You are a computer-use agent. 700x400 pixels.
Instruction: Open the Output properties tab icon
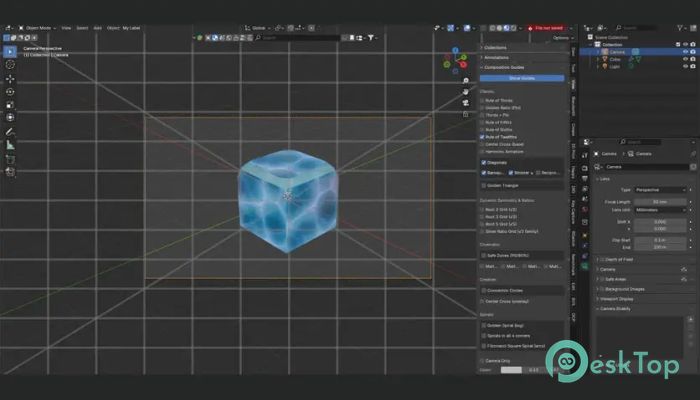click(584, 179)
